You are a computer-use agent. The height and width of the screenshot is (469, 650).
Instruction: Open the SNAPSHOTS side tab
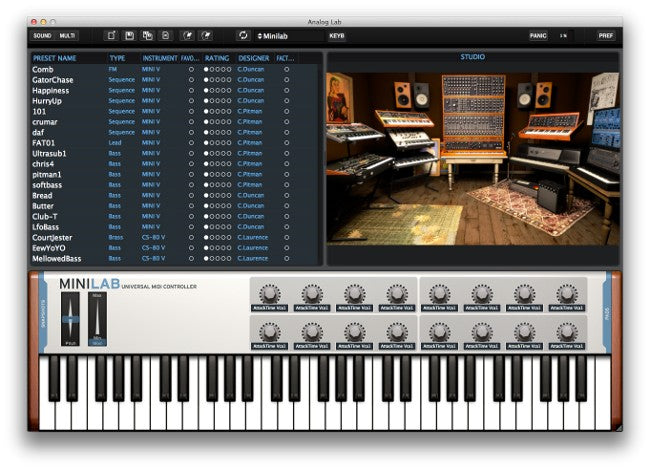[44, 313]
